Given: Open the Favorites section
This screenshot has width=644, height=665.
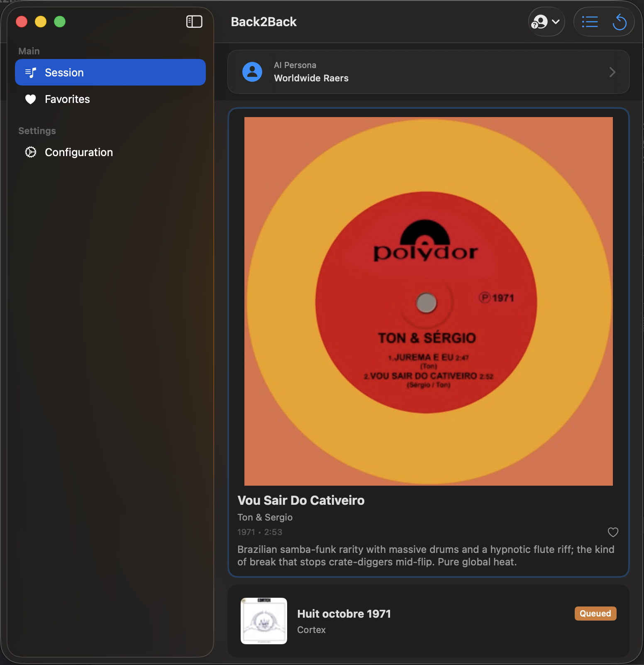Looking at the screenshot, I should (x=110, y=99).
